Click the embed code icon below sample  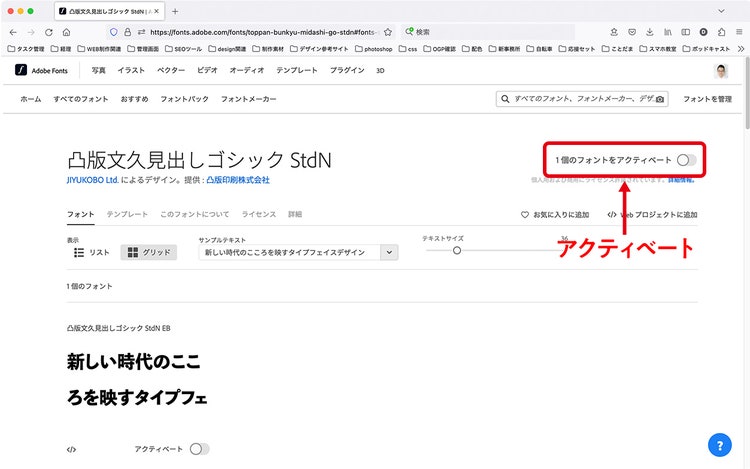pyautogui.click(x=71, y=449)
